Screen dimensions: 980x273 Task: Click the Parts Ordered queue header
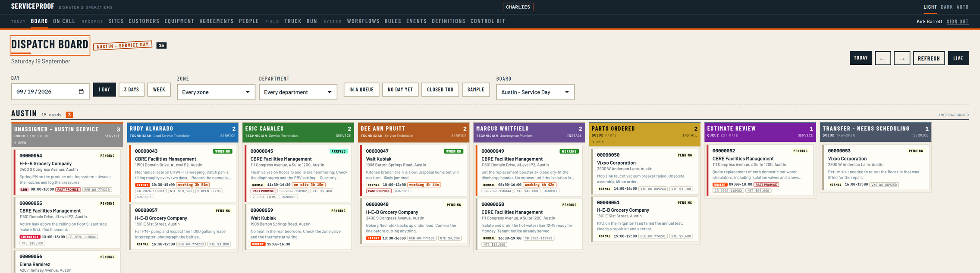645,134
